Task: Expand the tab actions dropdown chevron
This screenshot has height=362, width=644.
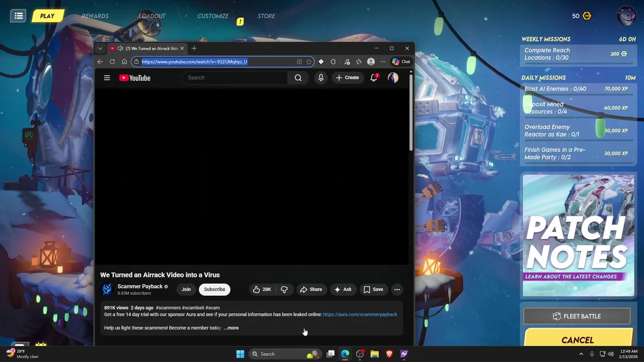Action: 100,48
